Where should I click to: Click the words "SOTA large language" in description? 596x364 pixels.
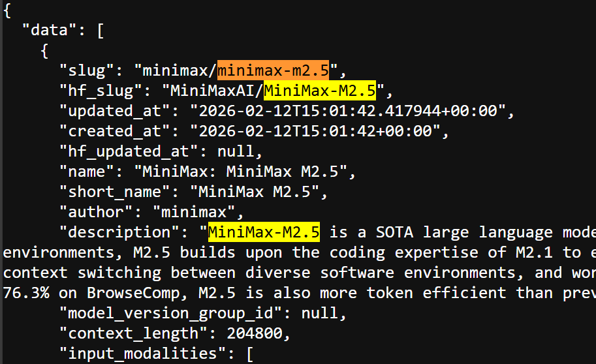pyautogui.click(x=463, y=232)
